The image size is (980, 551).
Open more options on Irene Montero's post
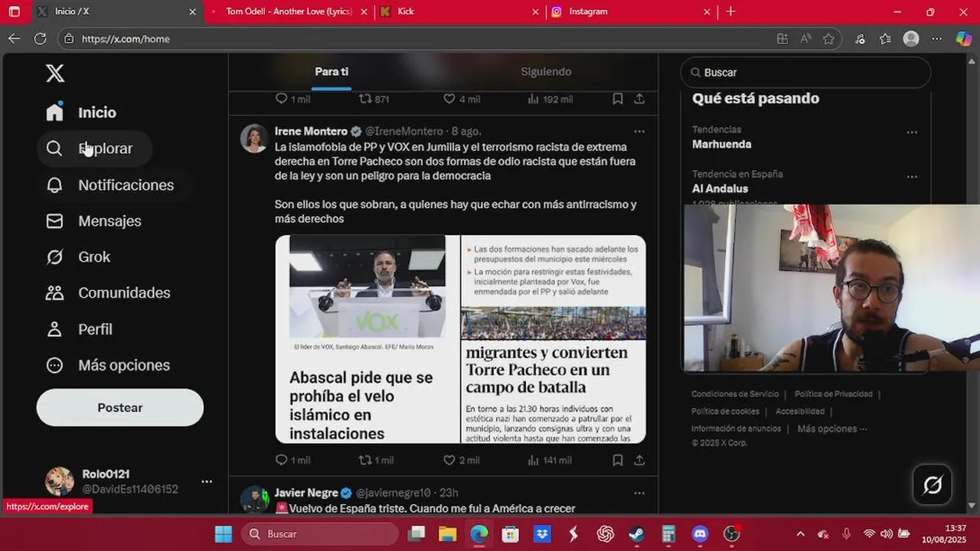(x=639, y=132)
